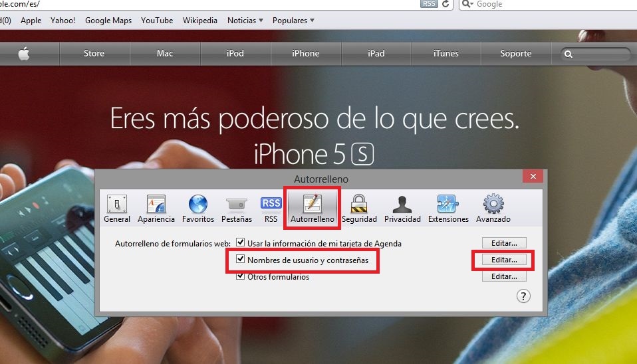Select the Autorrelleno preferences pane

coord(312,209)
